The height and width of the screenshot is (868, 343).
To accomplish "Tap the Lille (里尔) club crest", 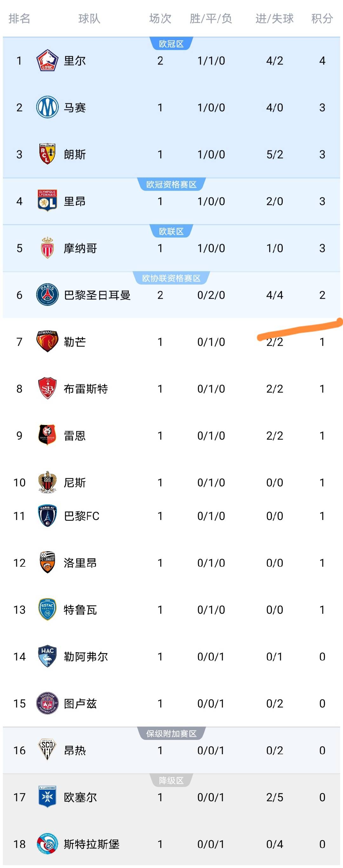I will (47, 61).
